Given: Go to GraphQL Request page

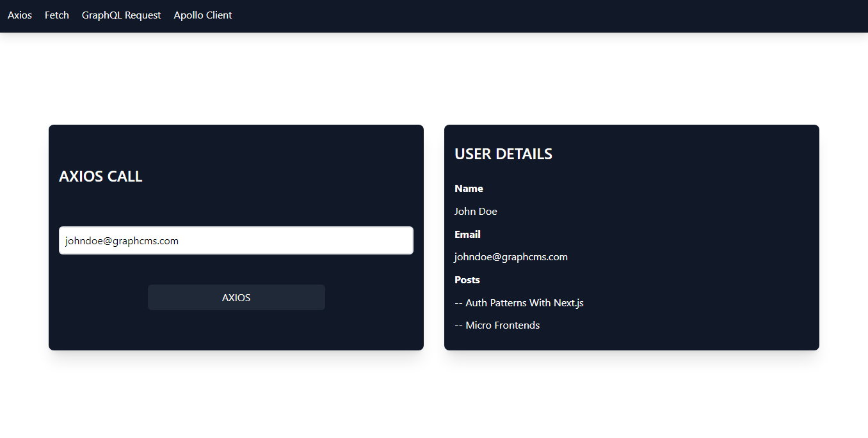Looking at the screenshot, I should (121, 15).
